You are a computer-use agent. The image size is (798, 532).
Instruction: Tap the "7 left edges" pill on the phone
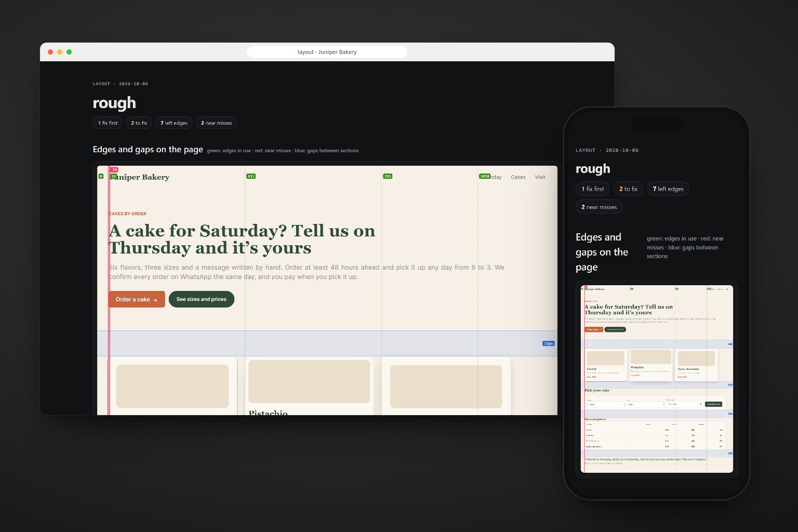668,189
